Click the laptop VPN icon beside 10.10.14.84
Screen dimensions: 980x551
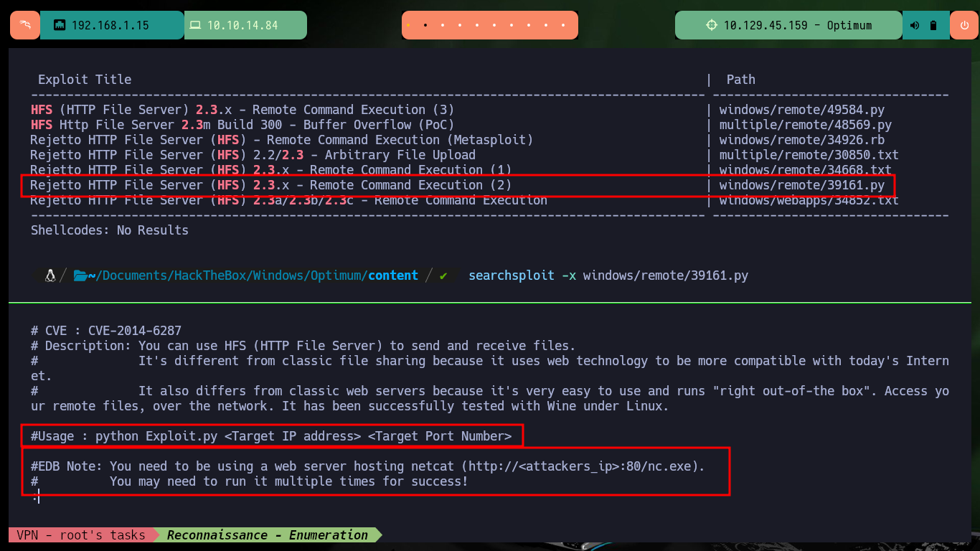(195, 25)
